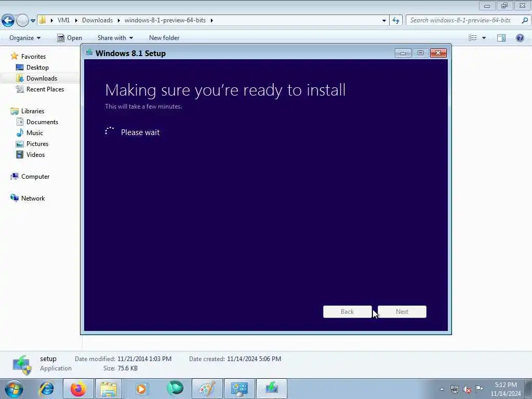
Task: Click the clock showing 5:12 PM
Action: tap(506, 385)
